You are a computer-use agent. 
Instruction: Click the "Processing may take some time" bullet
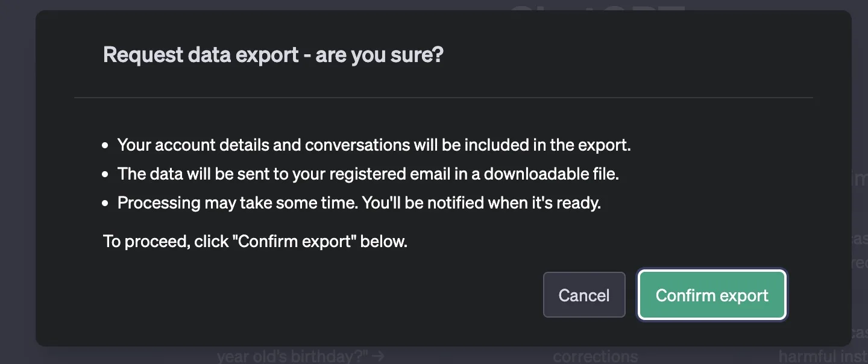click(x=359, y=203)
